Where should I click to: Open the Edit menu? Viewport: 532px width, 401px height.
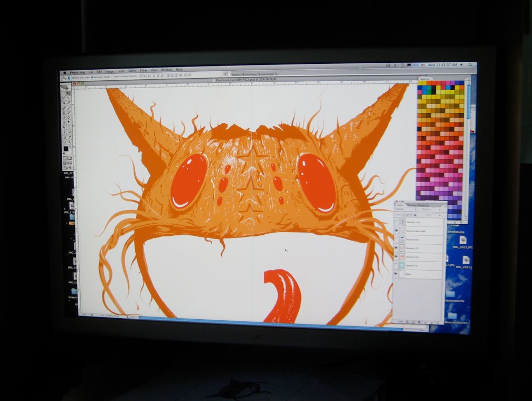(99, 72)
